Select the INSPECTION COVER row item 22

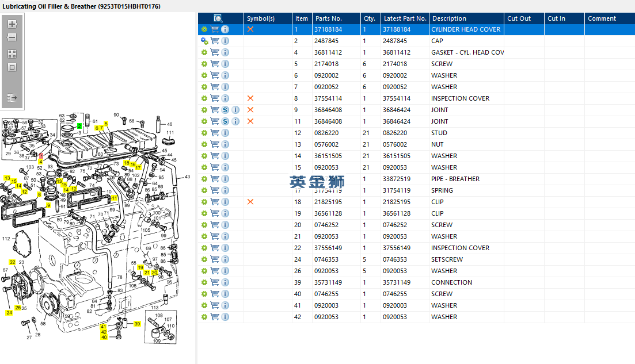pyautogui.click(x=460, y=248)
